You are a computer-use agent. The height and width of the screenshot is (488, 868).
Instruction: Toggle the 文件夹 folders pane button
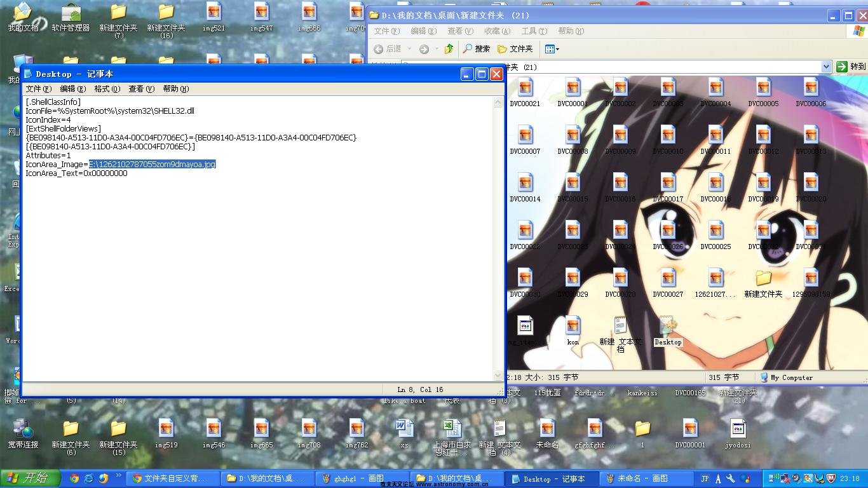tap(515, 49)
